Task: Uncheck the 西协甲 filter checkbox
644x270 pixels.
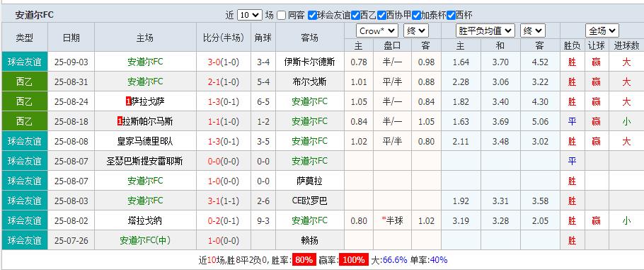Action: click(x=381, y=15)
